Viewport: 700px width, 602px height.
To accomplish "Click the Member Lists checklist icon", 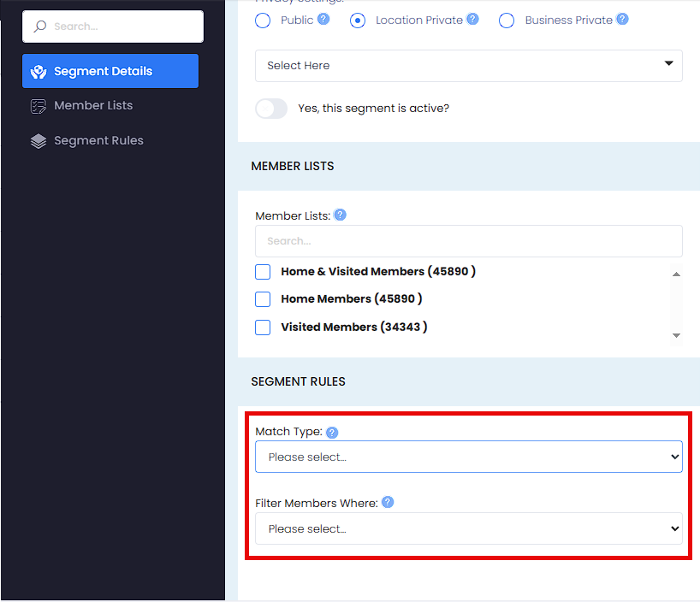I will (x=39, y=106).
